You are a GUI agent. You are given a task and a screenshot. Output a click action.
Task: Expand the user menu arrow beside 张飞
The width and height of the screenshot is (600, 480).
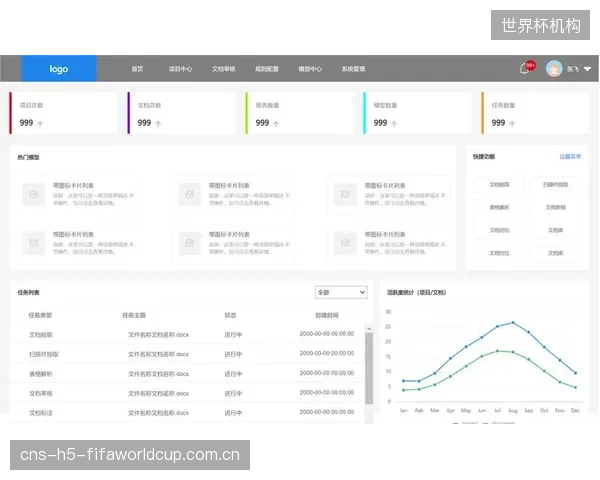587,69
